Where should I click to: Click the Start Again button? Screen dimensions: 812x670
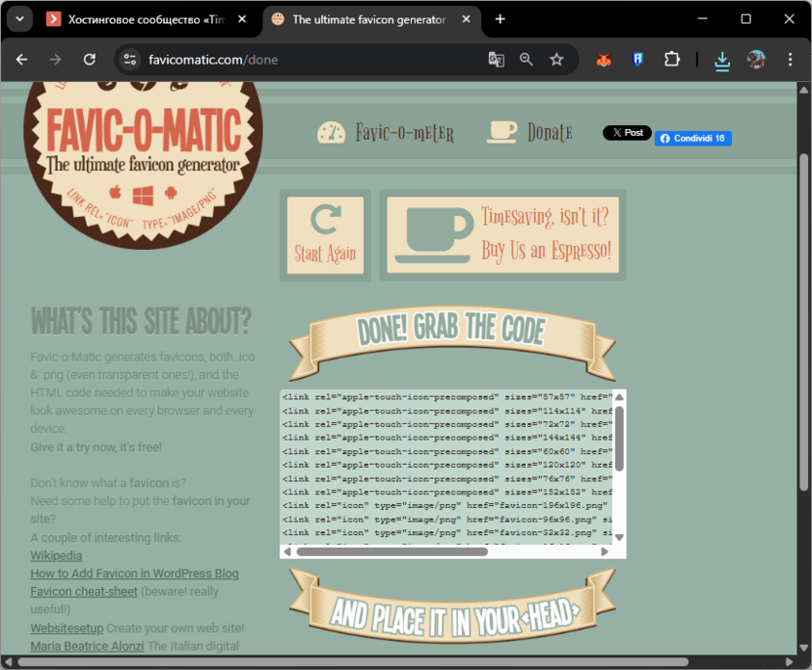coord(325,235)
